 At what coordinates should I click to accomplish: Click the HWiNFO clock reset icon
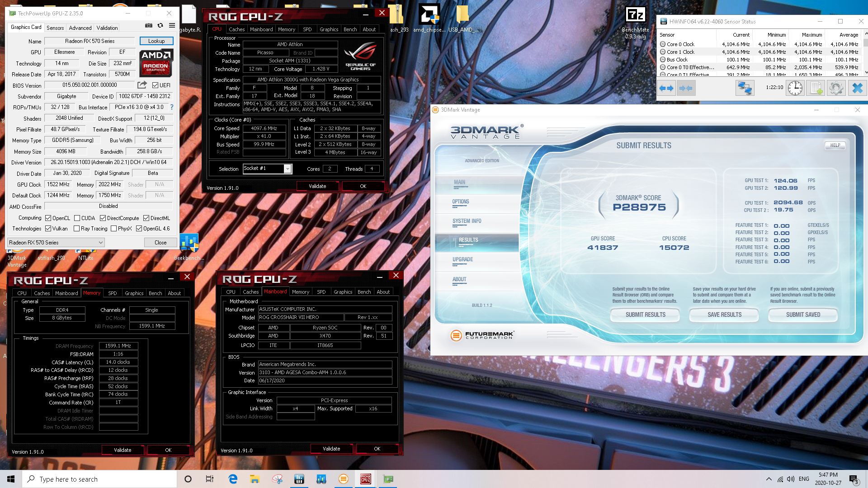(795, 88)
